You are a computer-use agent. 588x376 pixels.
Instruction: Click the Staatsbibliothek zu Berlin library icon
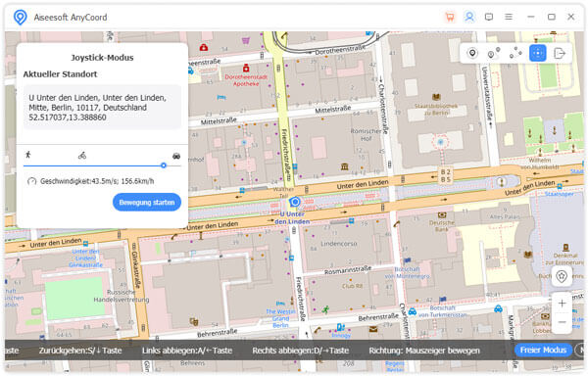[436, 97]
